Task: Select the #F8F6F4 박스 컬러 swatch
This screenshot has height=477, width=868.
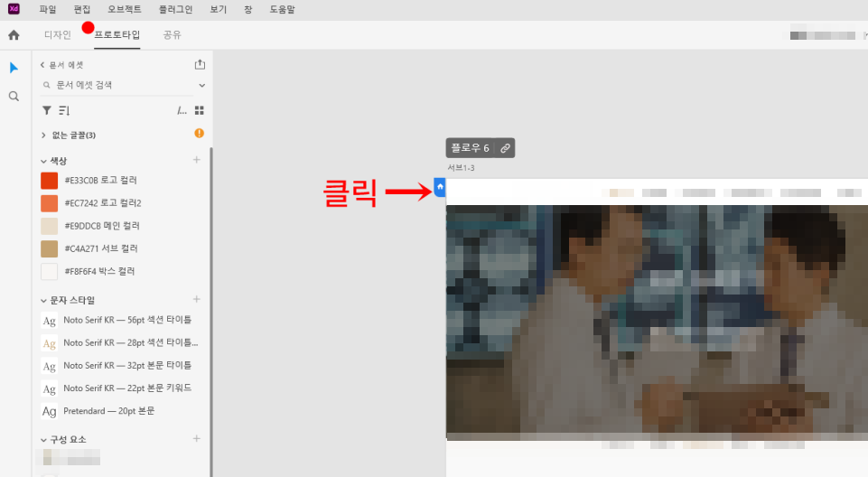Action: coord(50,272)
